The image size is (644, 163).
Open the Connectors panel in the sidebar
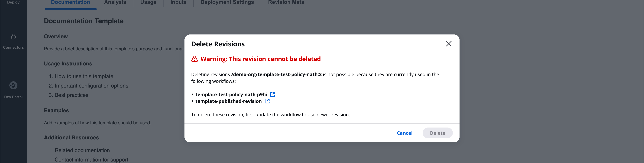tap(13, 42)
